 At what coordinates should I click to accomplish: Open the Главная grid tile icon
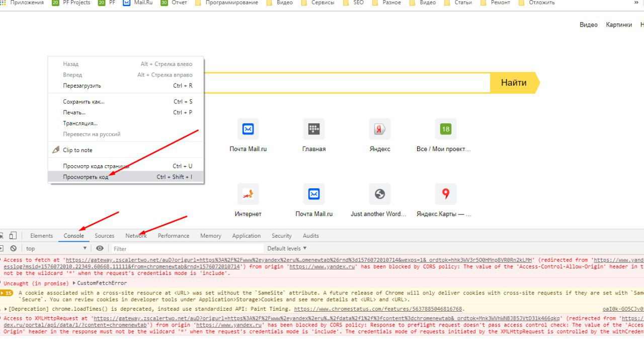click(x=314, y=129)
